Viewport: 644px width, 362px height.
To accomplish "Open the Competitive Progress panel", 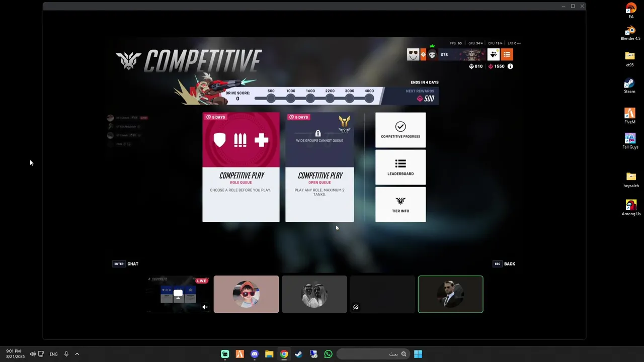I will point(400,130).
